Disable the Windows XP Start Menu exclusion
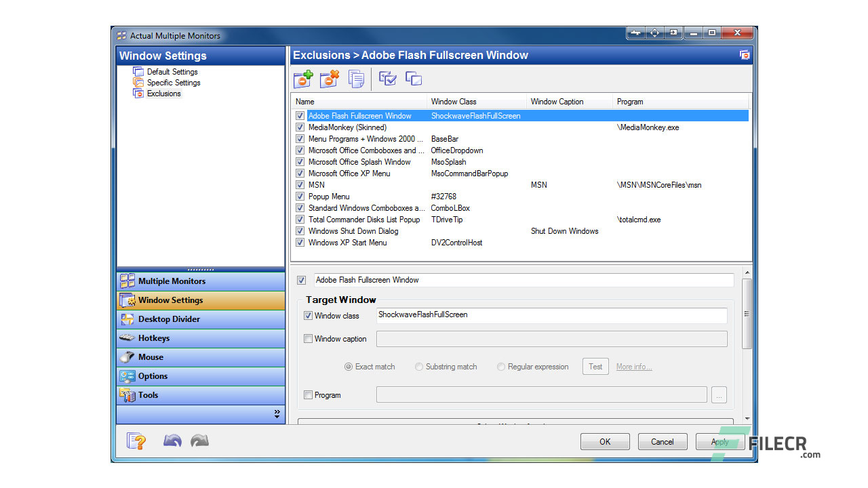Image resolution: width=868 pixels, height=488 pixels. coord(300,243)
